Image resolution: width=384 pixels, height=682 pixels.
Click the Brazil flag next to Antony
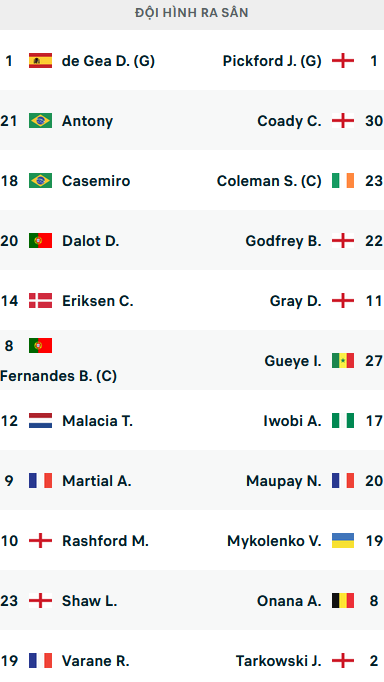pyautogui.click(x=40, y=120)
